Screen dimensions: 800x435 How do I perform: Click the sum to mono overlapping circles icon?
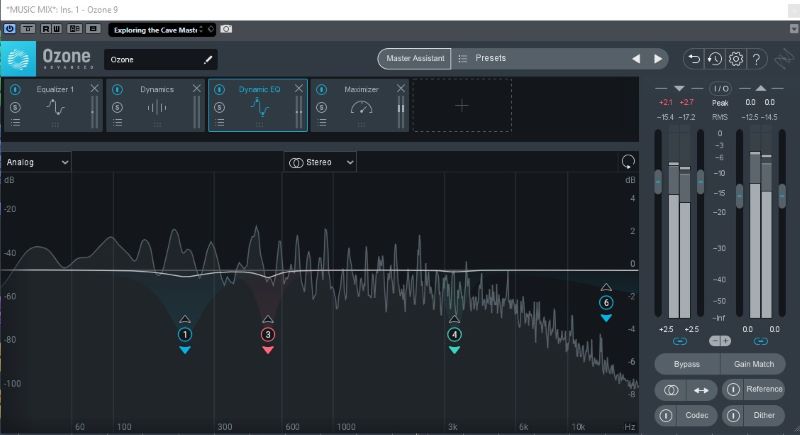tap(671, 390)
